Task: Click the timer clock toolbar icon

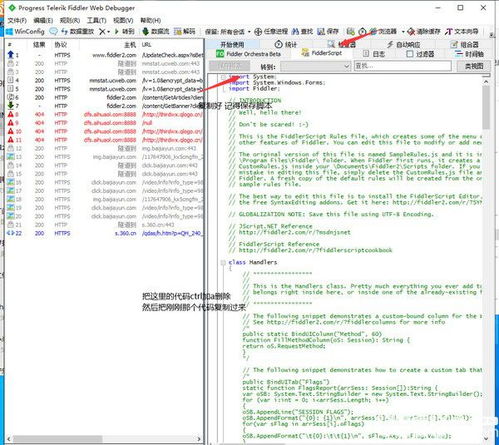Action: (x=362, y=32)
